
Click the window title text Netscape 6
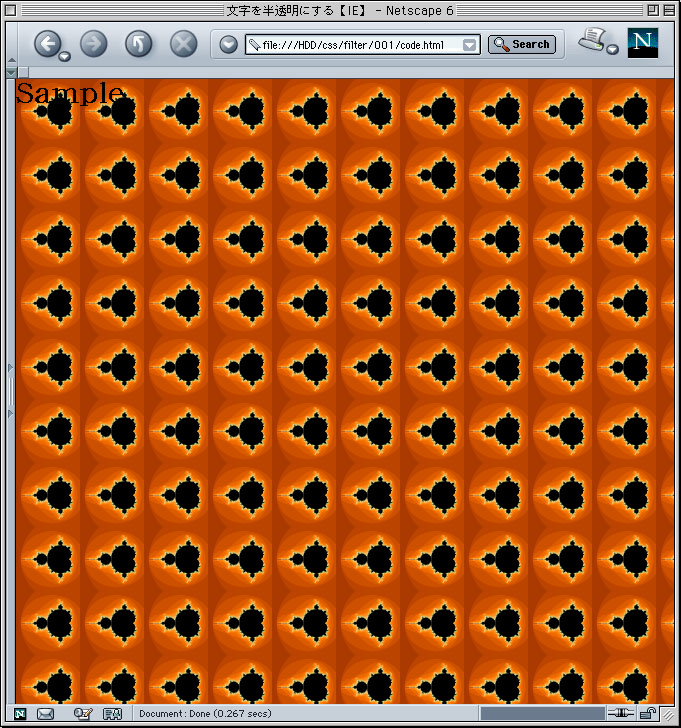[420, 11]
